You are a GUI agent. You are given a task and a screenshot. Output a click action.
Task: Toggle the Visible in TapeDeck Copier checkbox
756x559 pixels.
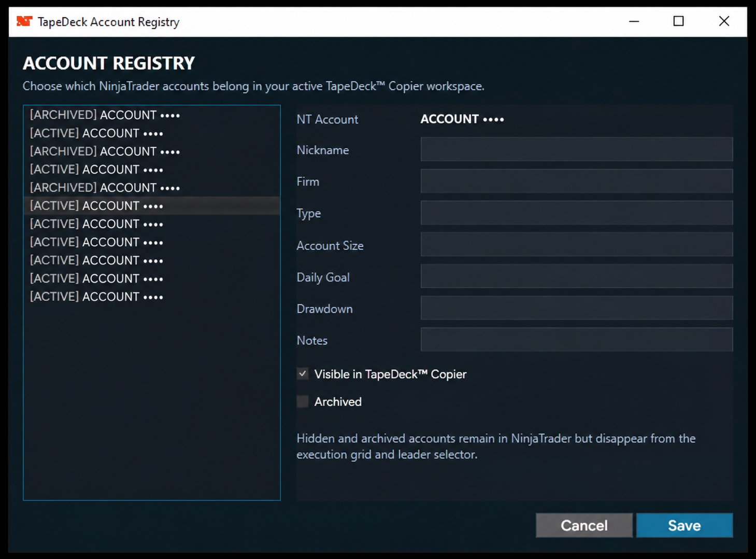click(303, 374)
